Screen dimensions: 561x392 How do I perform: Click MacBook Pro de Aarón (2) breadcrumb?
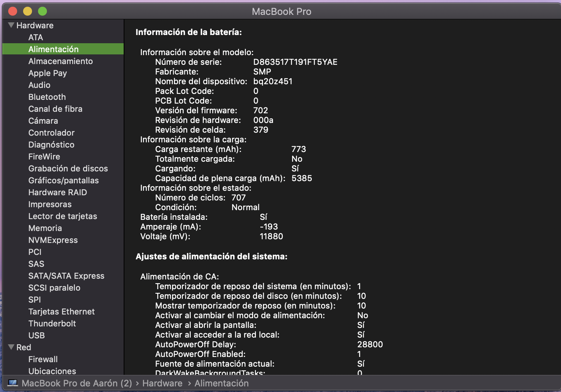pyautogui.click(x=77, y=383)
